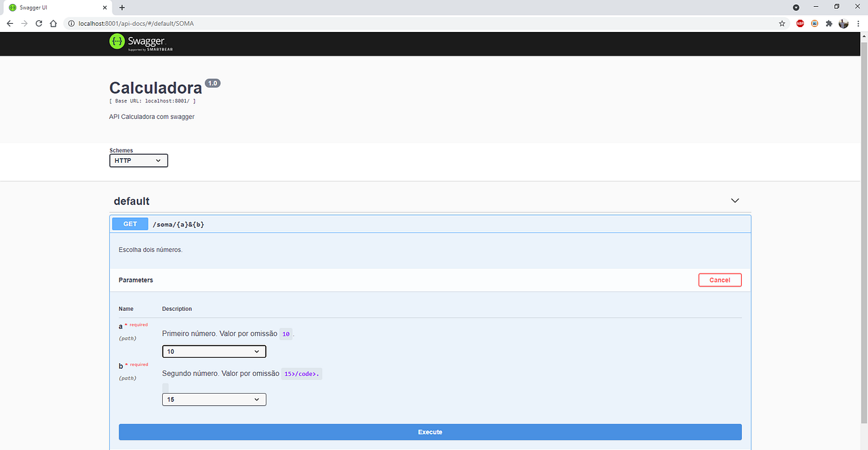Click the browser profile avatar
Viewport: 868px width, 450px height.
[843, 22]
